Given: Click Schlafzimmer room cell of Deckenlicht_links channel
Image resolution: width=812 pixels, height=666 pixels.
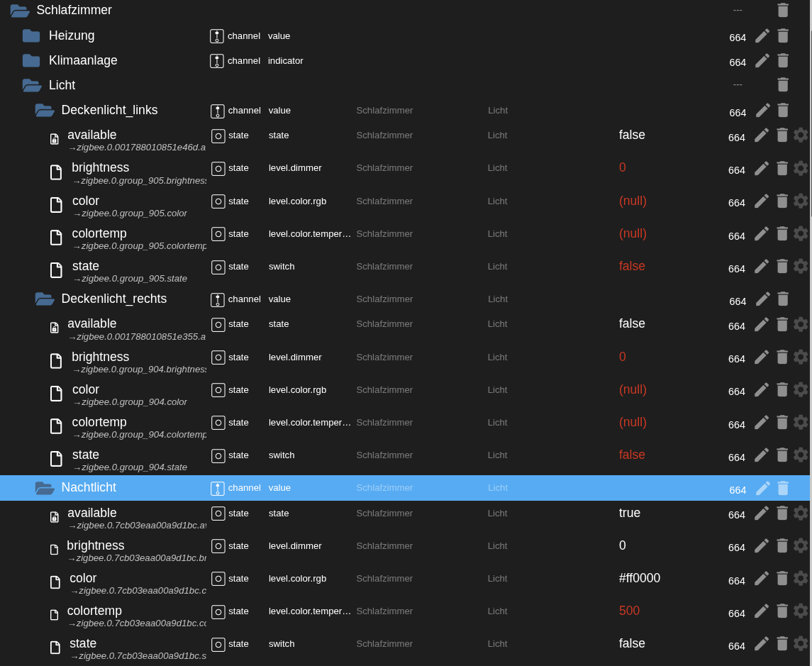Looking at the screenshot, I should point(384,111).
